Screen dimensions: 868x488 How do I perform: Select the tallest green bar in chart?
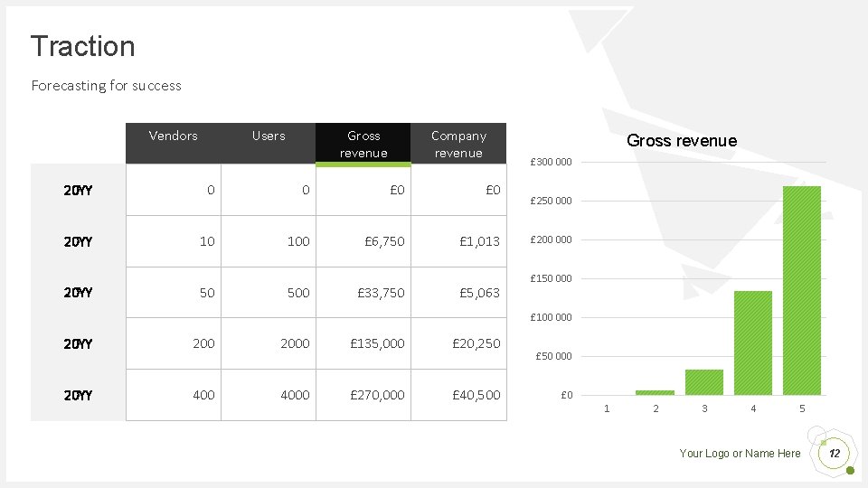click(x=802, y=290)
